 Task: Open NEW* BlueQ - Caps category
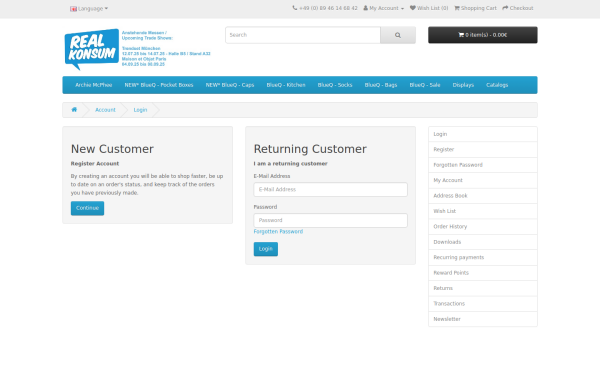coord(230,85)
